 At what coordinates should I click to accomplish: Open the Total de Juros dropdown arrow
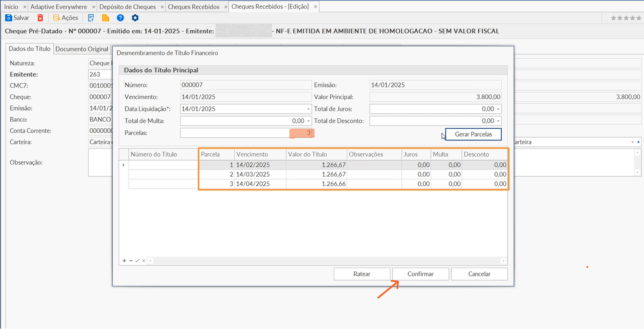(x=498, y=109)
